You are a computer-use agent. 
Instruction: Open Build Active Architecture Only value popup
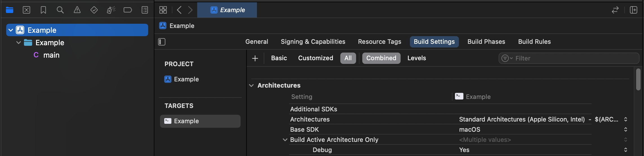coord(626,140)
